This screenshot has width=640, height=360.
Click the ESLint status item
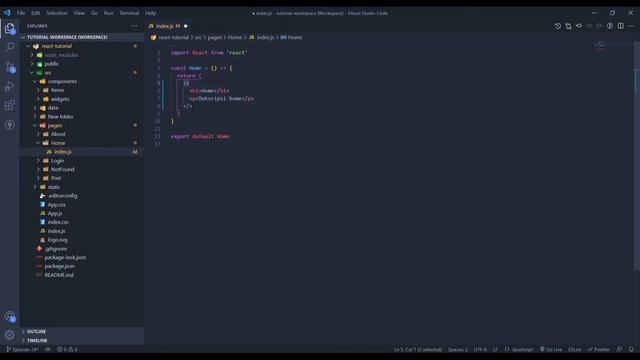[575, 349]
